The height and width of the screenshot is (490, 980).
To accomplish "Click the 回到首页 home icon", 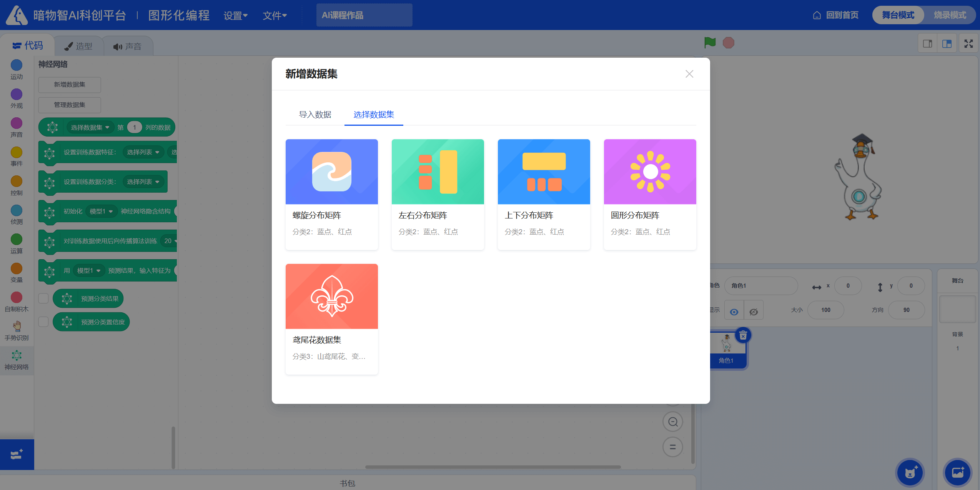I will coord(817,15).
